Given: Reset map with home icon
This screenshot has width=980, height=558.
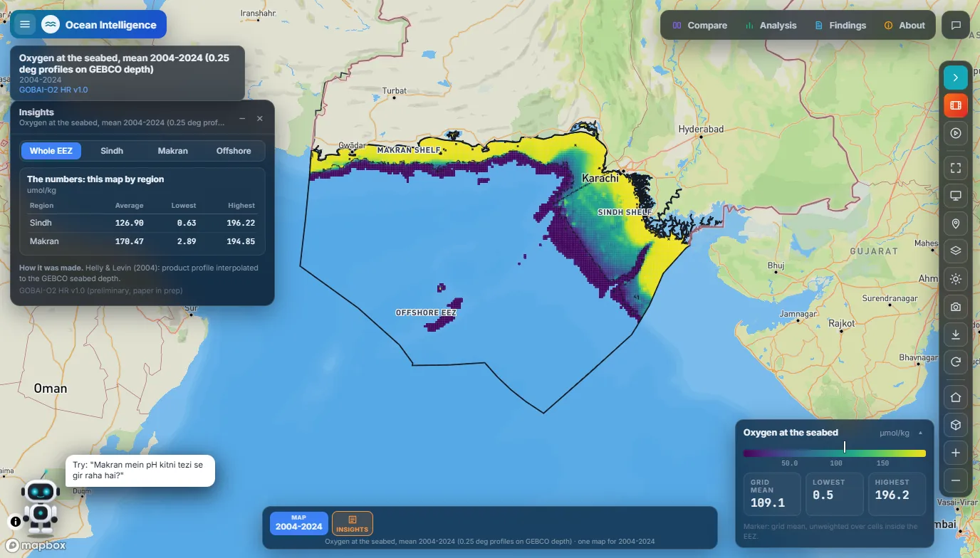Looking at the screenshot, I should 956,397.
